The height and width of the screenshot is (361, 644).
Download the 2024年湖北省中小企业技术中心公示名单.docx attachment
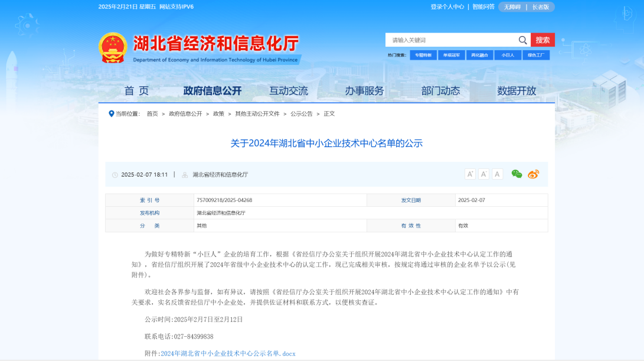pyautogui.click(x=228, y=353)
